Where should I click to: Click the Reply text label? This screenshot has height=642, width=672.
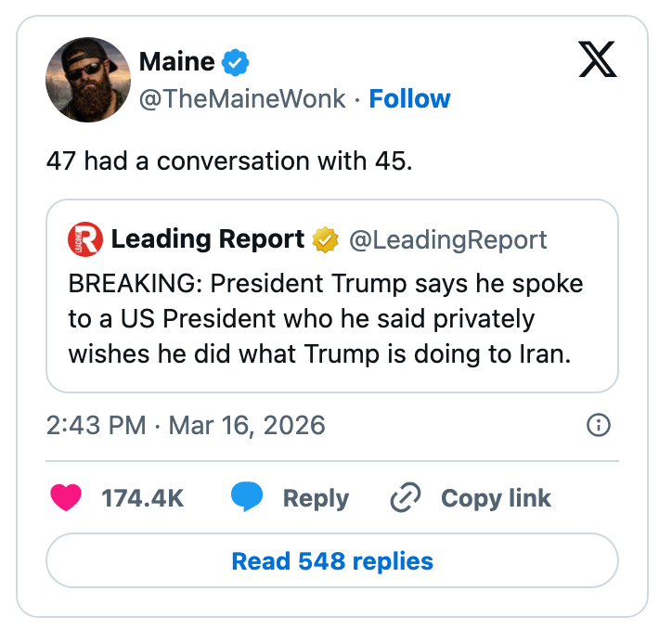point(316,498)
